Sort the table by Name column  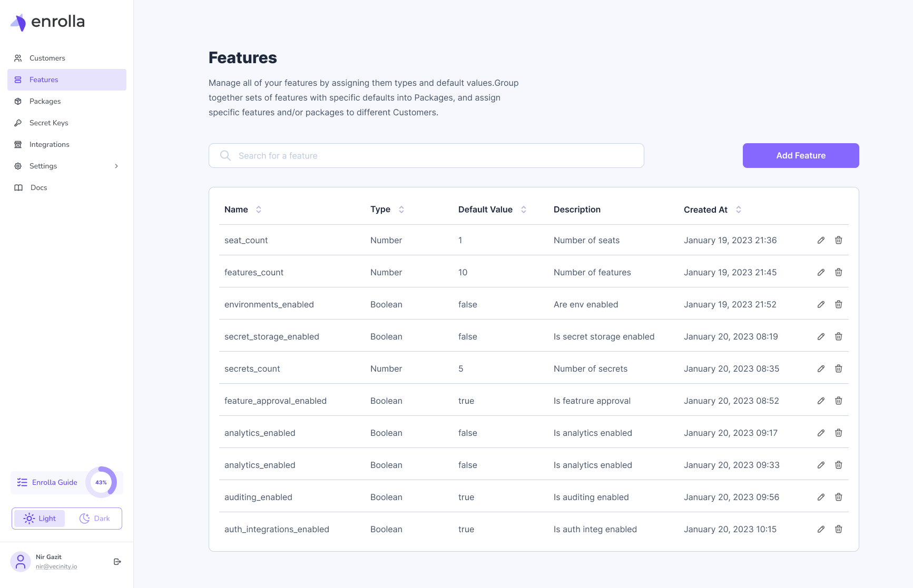coord(259,210)
